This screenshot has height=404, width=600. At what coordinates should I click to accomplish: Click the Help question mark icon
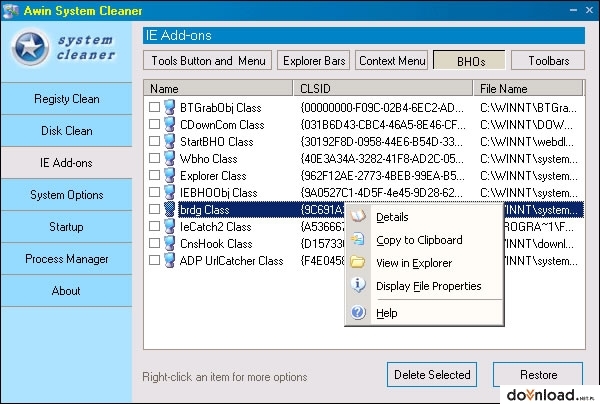pyautogui.click(x=358, y=313)
